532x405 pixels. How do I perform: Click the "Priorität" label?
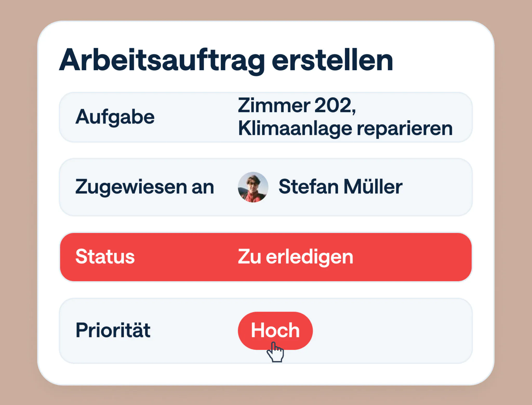pyautogui.click(x=113, y=330)
